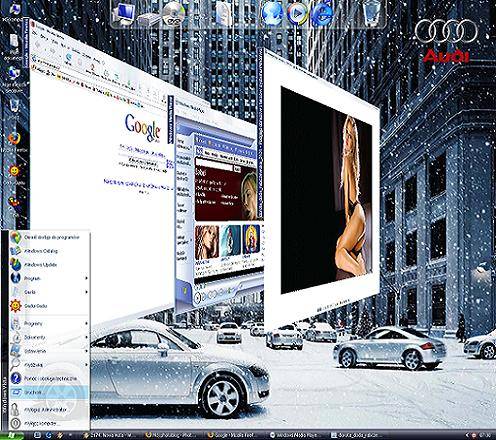
Task: Click the system tray clock
Action: [485, 435]
